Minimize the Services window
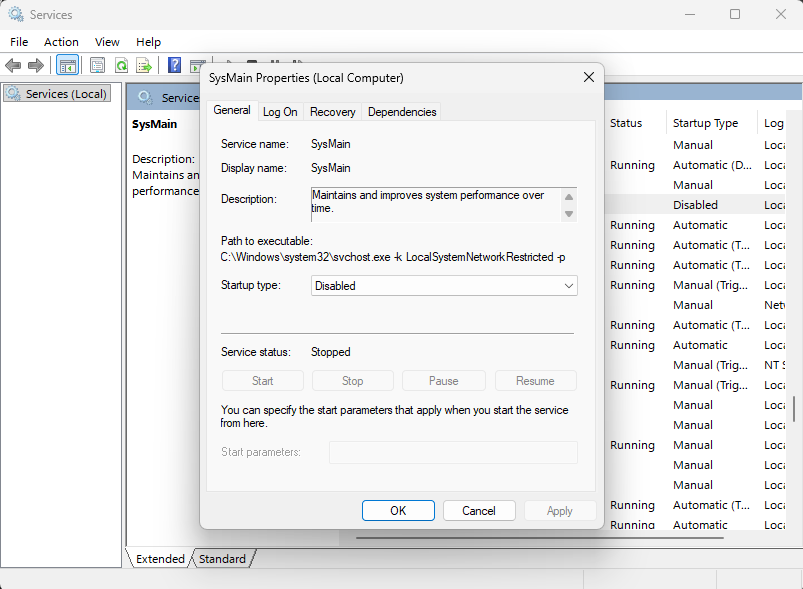 tap(690, 14)
